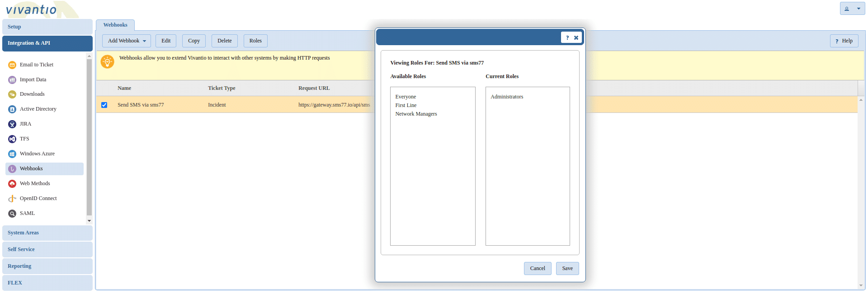
Task: Select Network Managers in Available Roles
Action: pos(416,114)
